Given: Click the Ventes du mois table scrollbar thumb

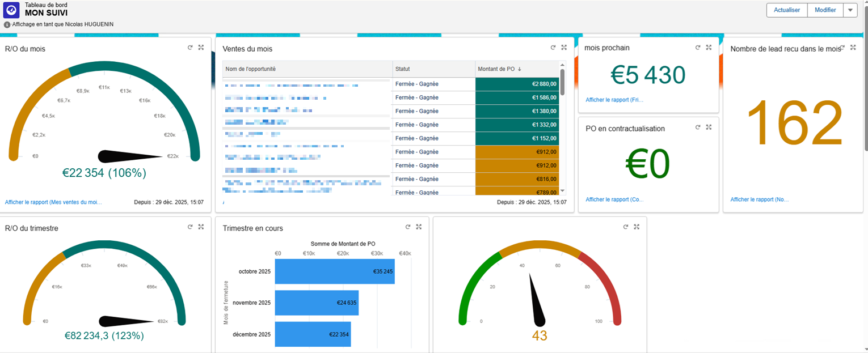Looking at the screenshot, I should click(x=562, y=82).
